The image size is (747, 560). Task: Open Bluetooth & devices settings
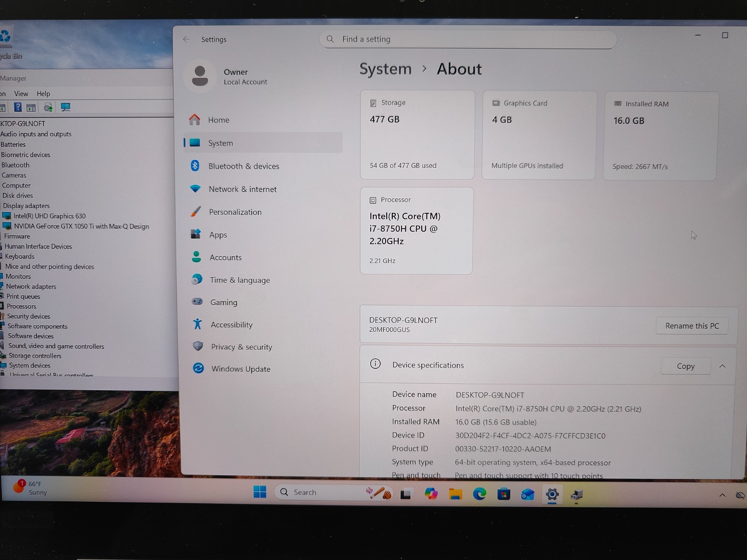click(263, 166)
